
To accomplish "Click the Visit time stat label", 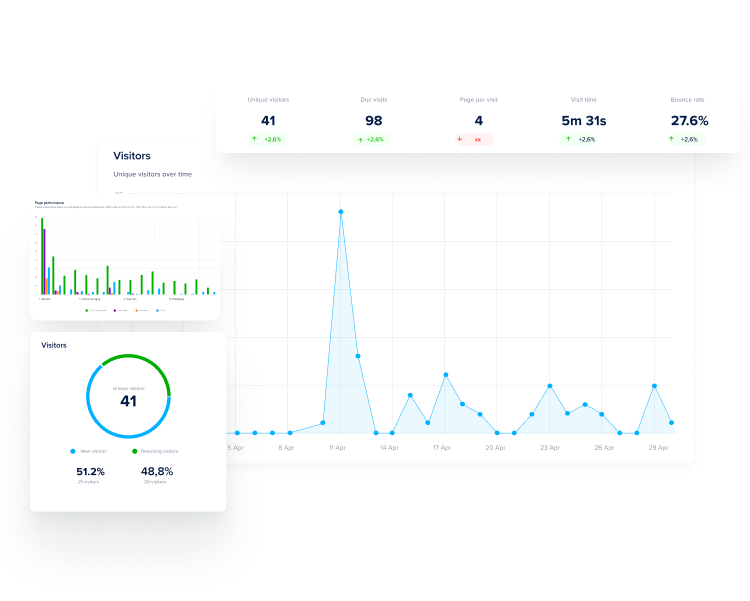I will [584, 100].
